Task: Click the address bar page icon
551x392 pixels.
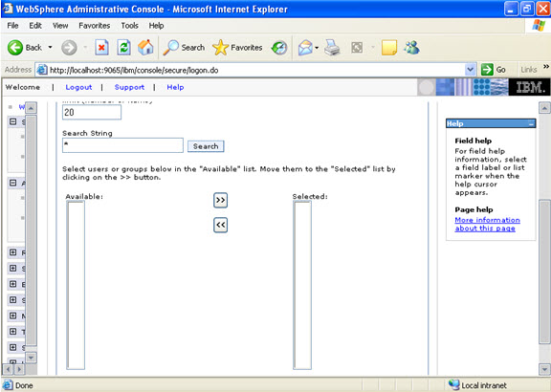Action: point(42,70)
